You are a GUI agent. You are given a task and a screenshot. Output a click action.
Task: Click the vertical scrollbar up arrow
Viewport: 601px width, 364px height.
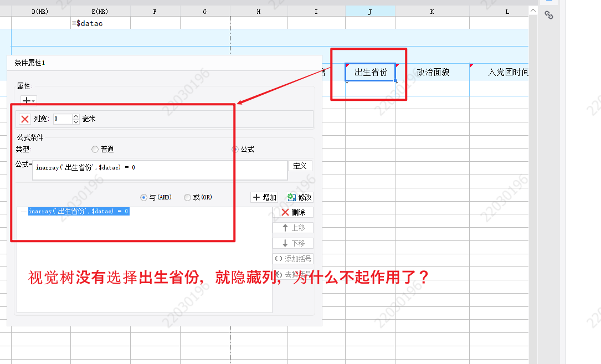coord(533,11)
